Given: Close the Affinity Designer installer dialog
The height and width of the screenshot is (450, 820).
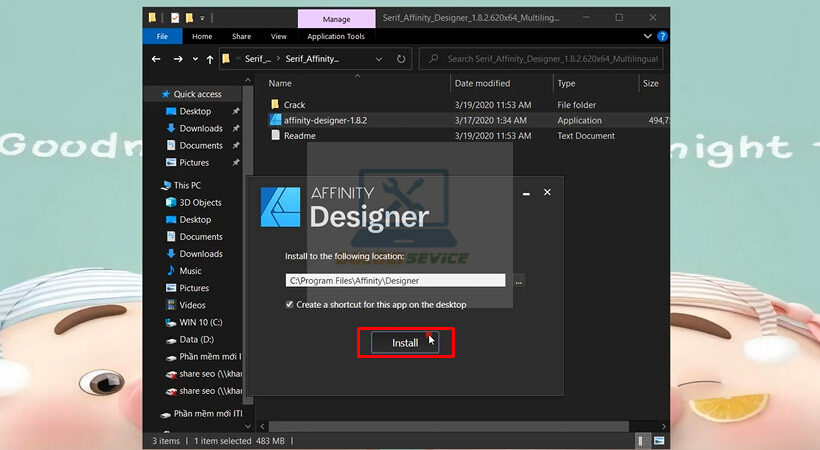Looking at the screenshot, I should click(547, 192).
